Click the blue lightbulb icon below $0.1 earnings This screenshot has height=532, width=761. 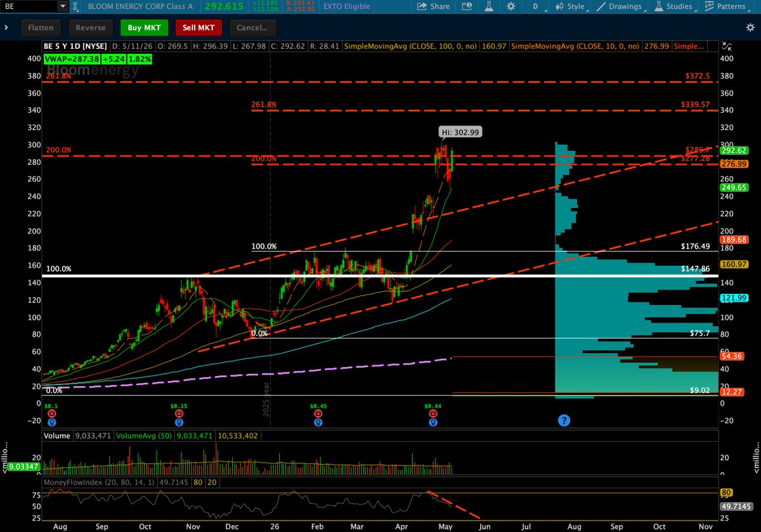(51, 422)
